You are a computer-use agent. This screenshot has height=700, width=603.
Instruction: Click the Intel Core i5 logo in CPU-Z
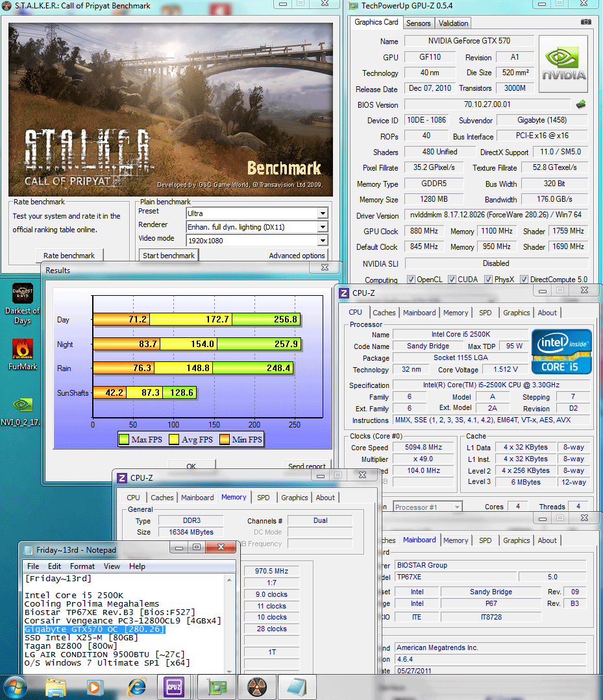pos(561,352)
